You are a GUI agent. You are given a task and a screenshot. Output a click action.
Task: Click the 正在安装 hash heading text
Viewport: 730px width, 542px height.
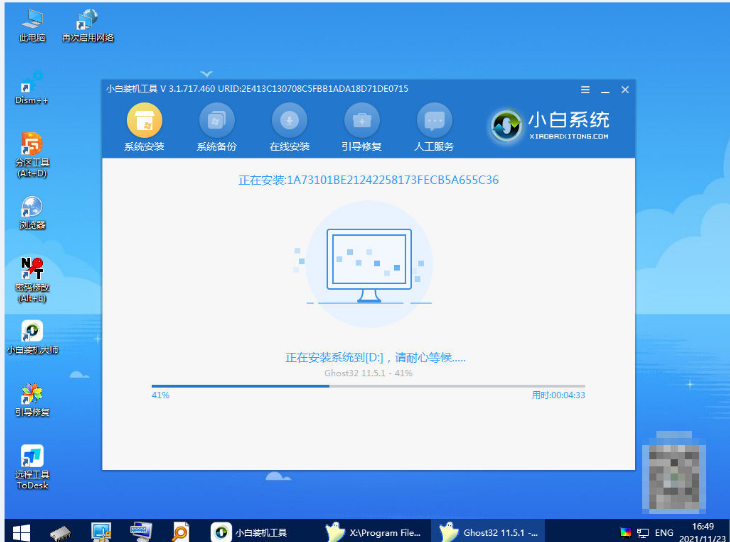coord(368,180)
